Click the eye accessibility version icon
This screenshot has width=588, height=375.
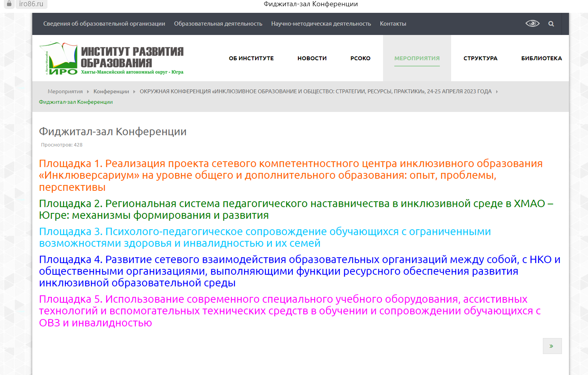pyautogui.click(x=532, y=23)
